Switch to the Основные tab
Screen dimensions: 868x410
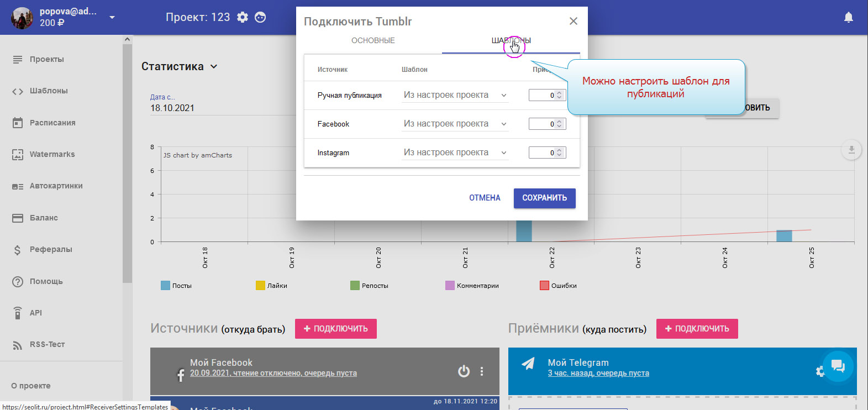pyautogui.click(x=373, y=41)
